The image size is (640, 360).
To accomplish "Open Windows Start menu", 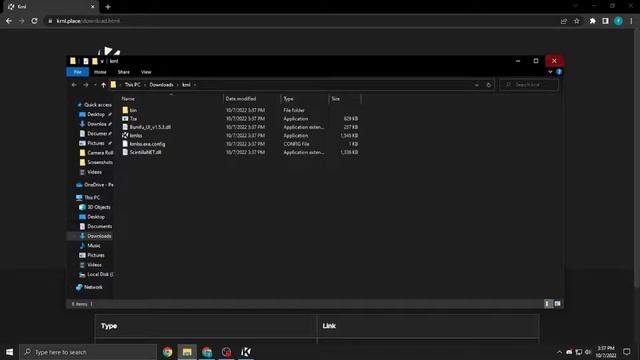I will [9, 352].
